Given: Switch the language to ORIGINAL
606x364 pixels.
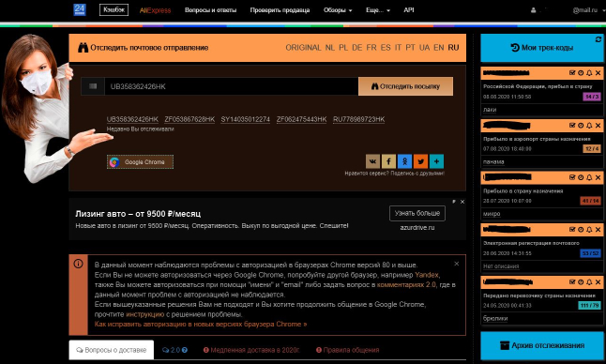Looking at the screenshot, I should click(303, 48).
